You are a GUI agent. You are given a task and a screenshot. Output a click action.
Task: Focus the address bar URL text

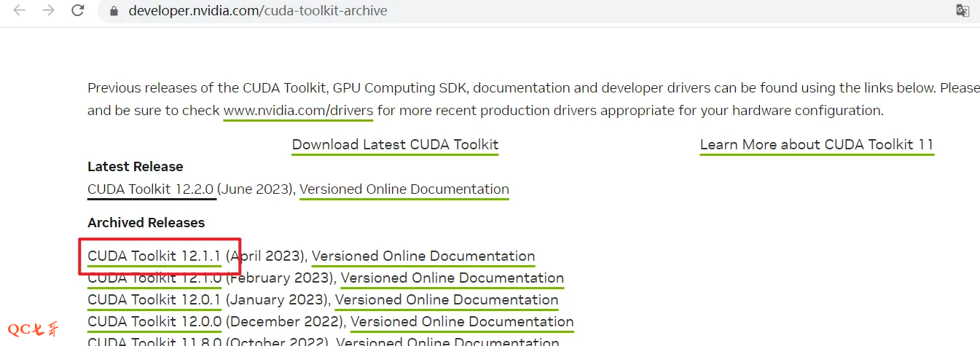tap(258, 11)
